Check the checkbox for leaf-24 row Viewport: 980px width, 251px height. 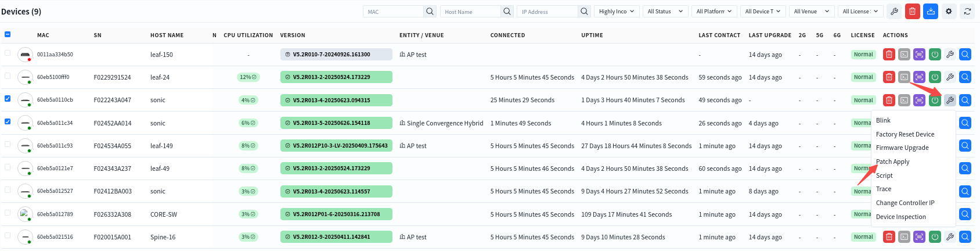click(8, 76)
